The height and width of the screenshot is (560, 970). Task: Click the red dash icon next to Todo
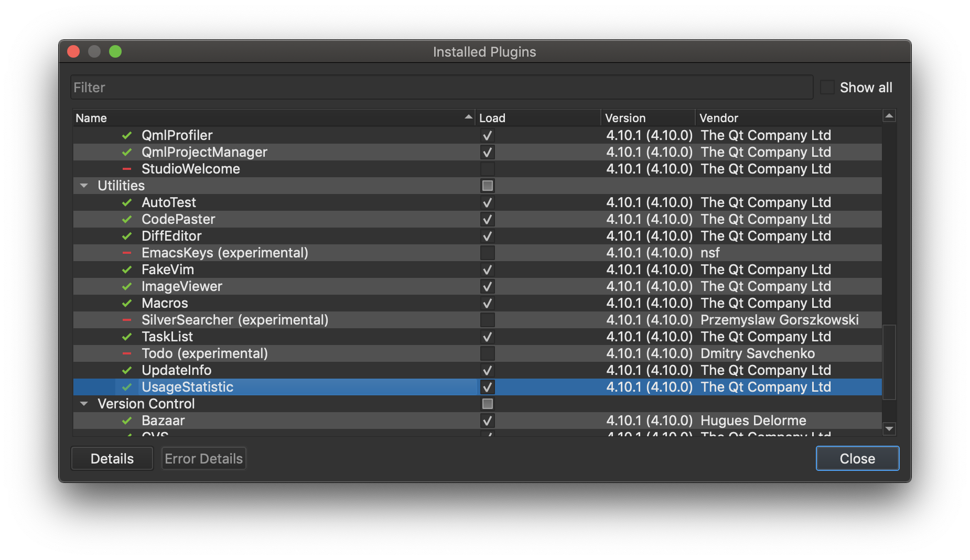point(127,353)
